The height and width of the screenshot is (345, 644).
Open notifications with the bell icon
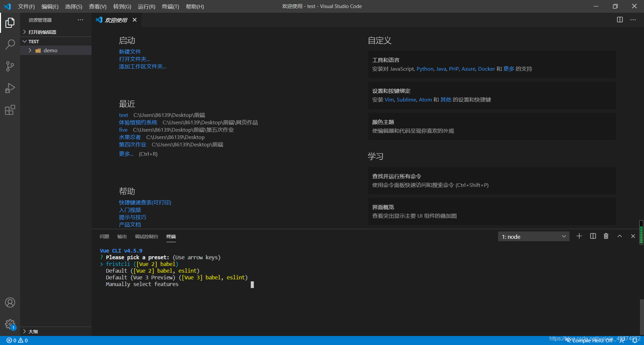pos(635,340)
